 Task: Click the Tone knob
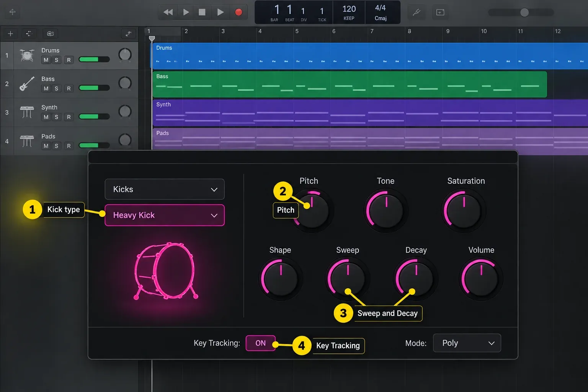tap(385, 211)
